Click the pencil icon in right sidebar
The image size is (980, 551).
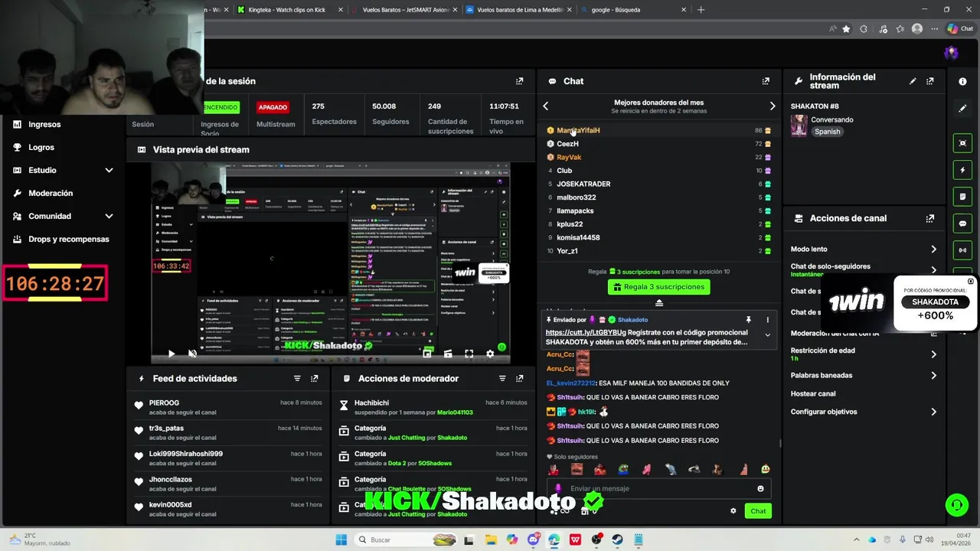click(962, 109)
